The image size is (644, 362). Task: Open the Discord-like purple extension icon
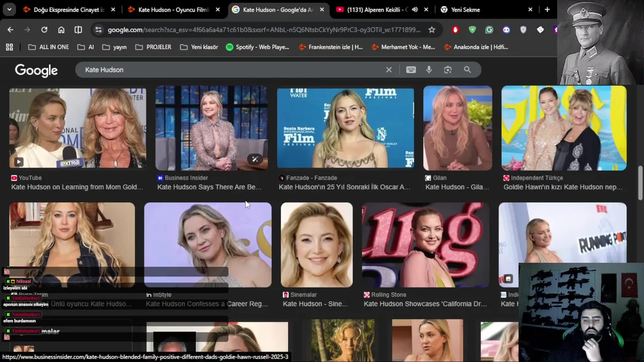pyautogui.click(x=506, y=30)
